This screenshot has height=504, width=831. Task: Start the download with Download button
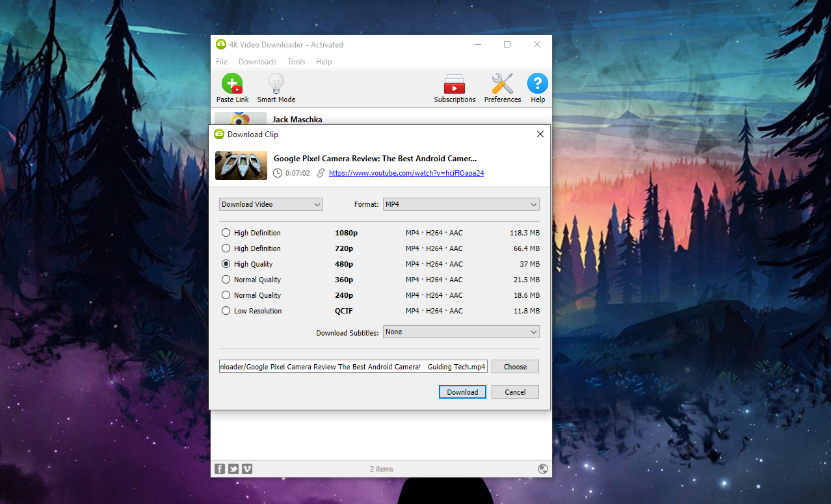coord(462,391)
